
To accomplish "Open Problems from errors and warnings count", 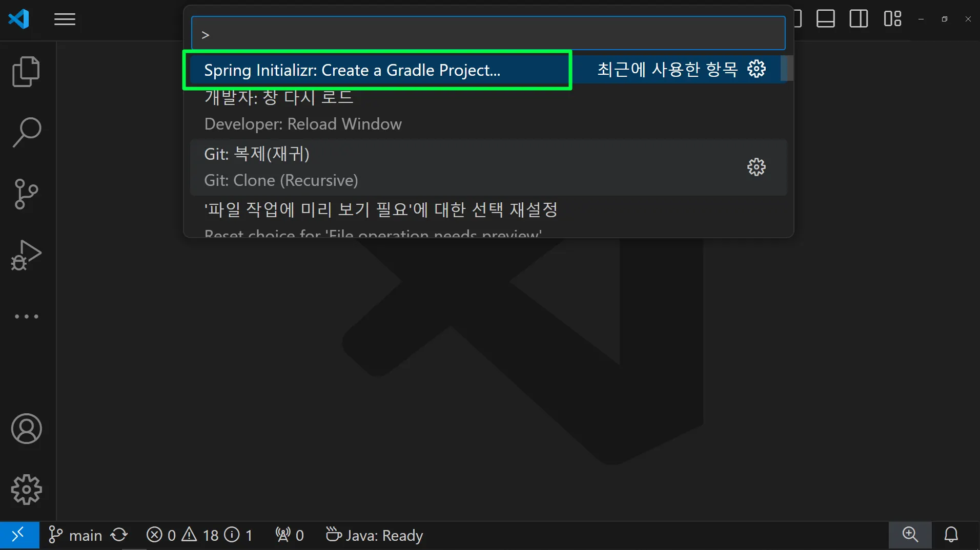I will pyautogui.click(x=199, y=535).
